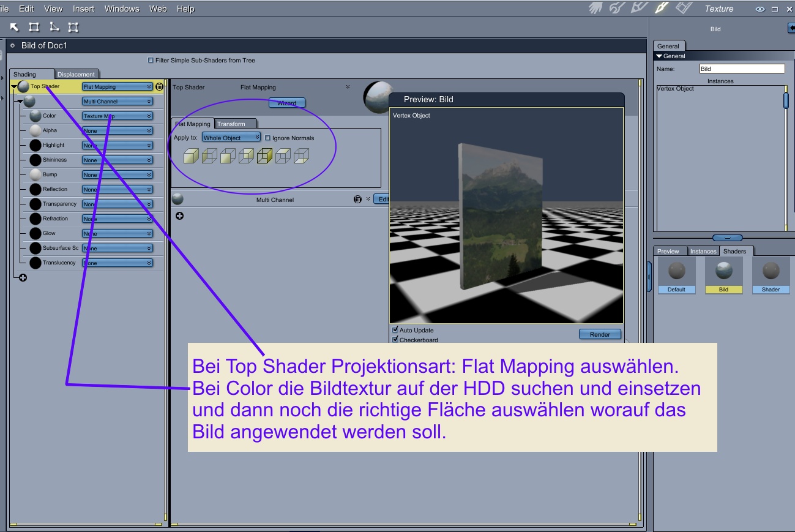Viewport: 795px width, 532px height.
Task: Click chevron right of Flat Mapping header
Action: pyautogui.click(x=348, y=87)
